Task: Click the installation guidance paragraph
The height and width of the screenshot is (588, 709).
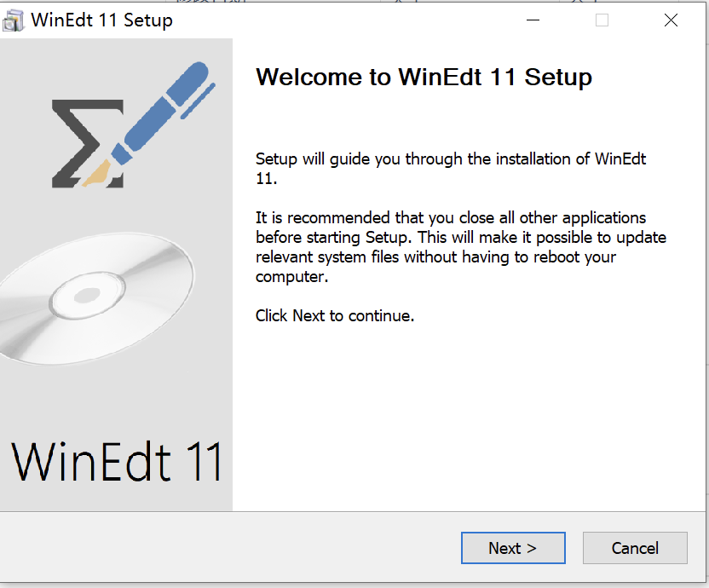Action: (450, 168)
